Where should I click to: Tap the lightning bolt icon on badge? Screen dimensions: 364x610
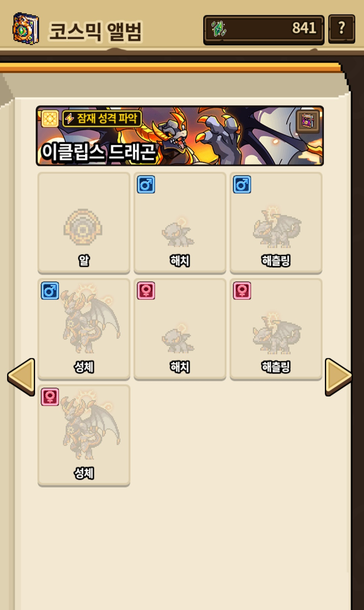tap(69, 119)
